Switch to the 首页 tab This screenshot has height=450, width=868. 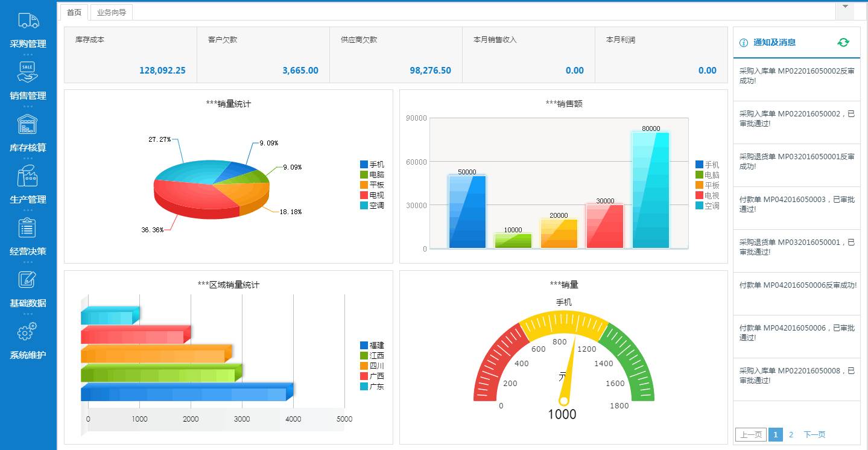pos(74,12)
